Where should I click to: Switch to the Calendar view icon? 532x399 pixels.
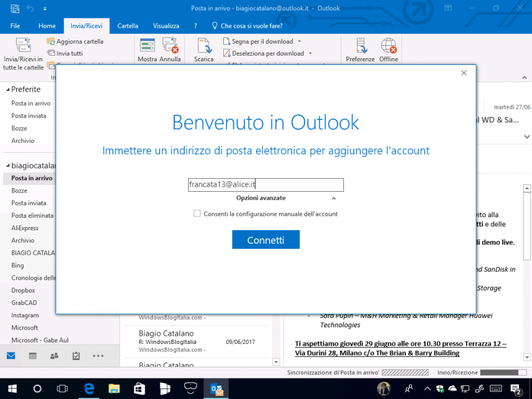[33, 356]
